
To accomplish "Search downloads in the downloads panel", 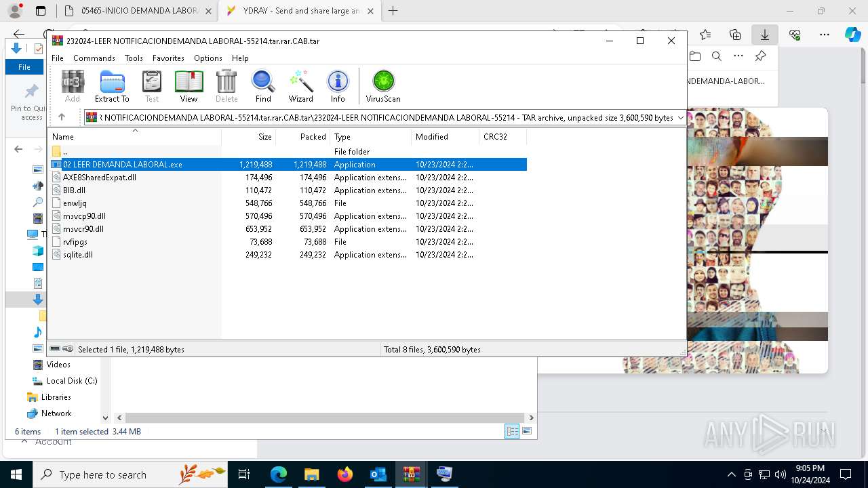I will (x=716, y=56).
